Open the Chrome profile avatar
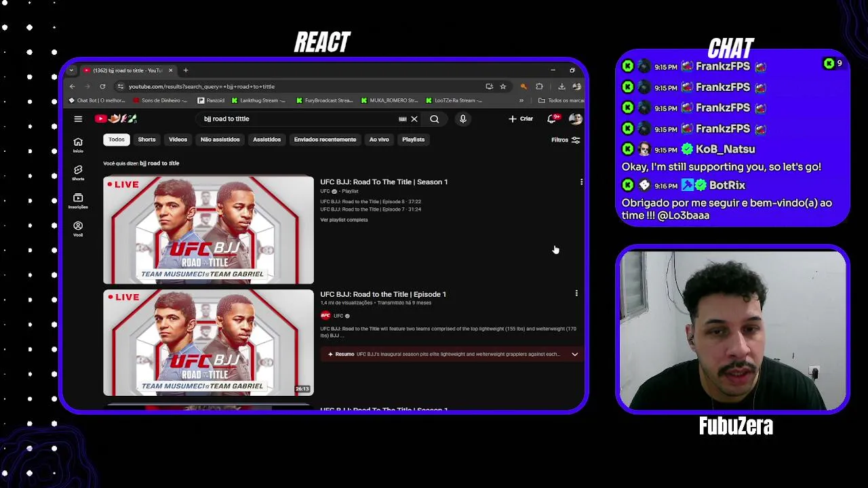The height and width of the screenshot is (488, 868). click(576, 86)
